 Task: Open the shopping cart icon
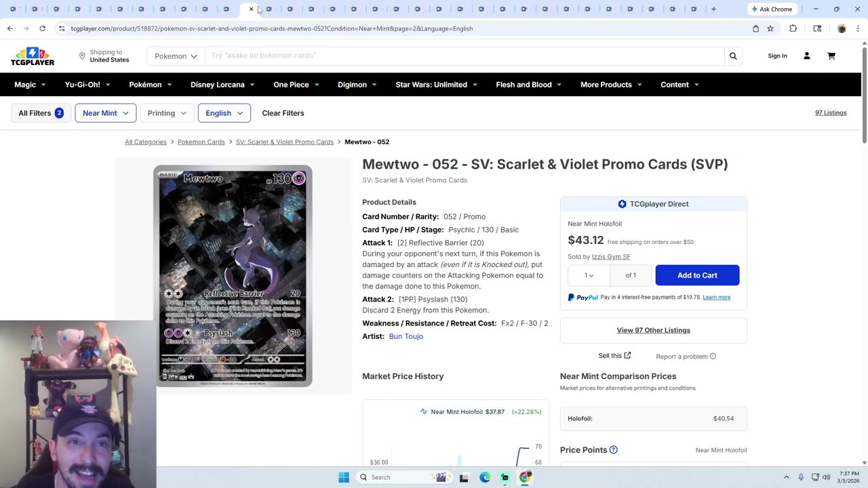point(831,56)
